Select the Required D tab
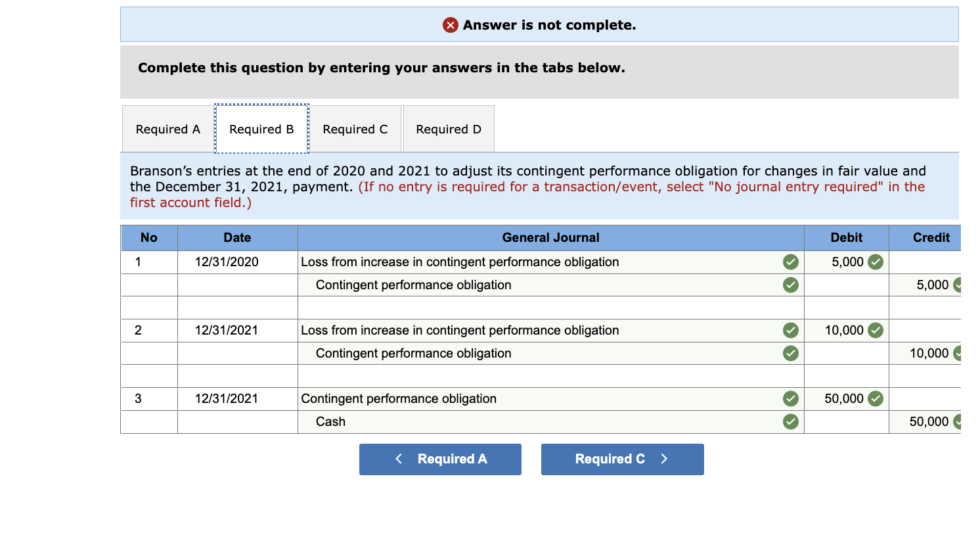This screenshot has height=560, width=980. (448, 129)
